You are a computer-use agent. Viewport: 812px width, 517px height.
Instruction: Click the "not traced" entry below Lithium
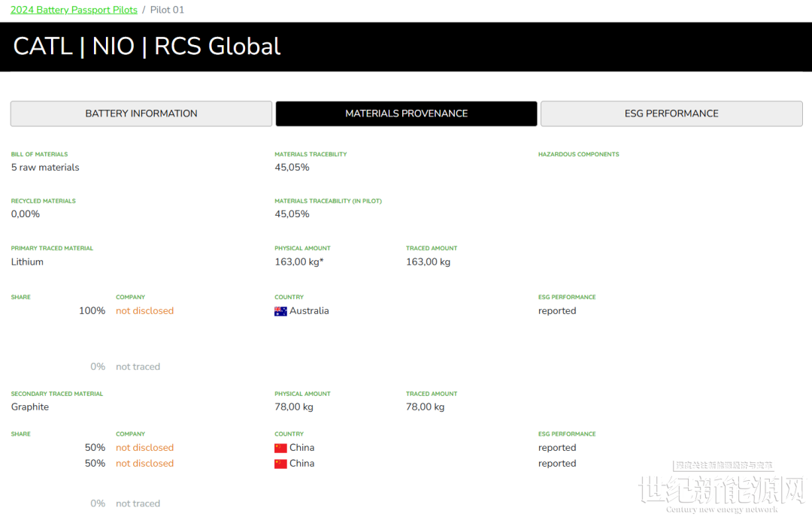click(138, 367)
